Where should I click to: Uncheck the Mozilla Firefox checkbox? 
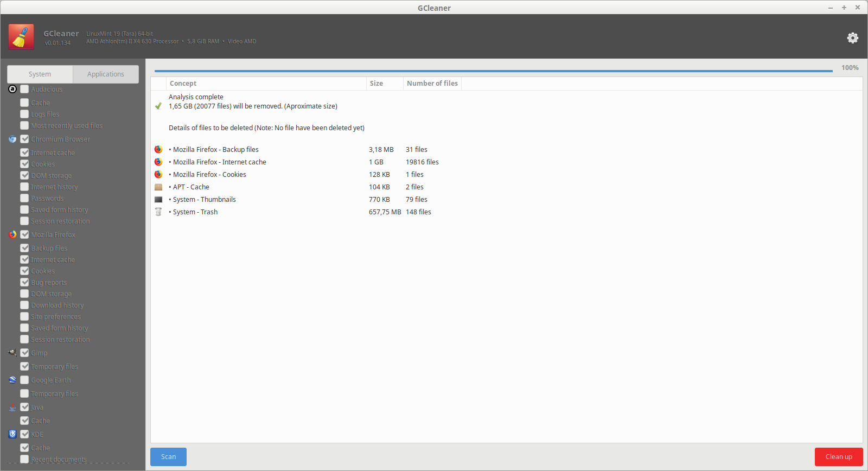point(24,234)
